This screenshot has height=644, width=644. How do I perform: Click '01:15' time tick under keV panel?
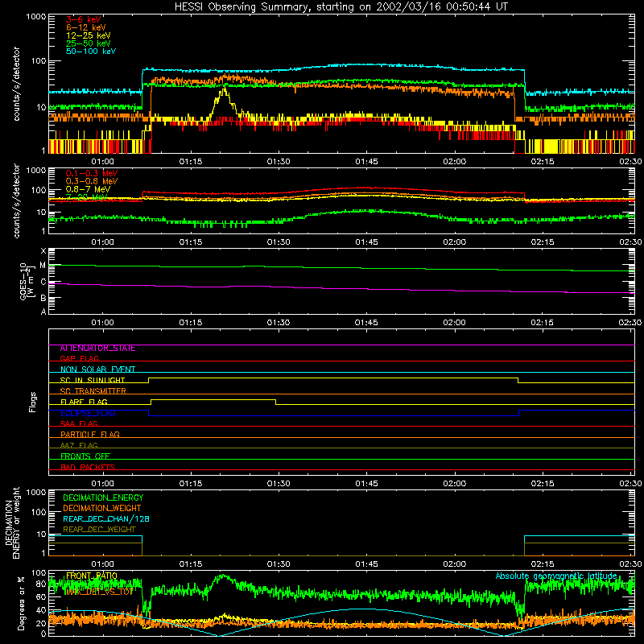pos(191,162)
